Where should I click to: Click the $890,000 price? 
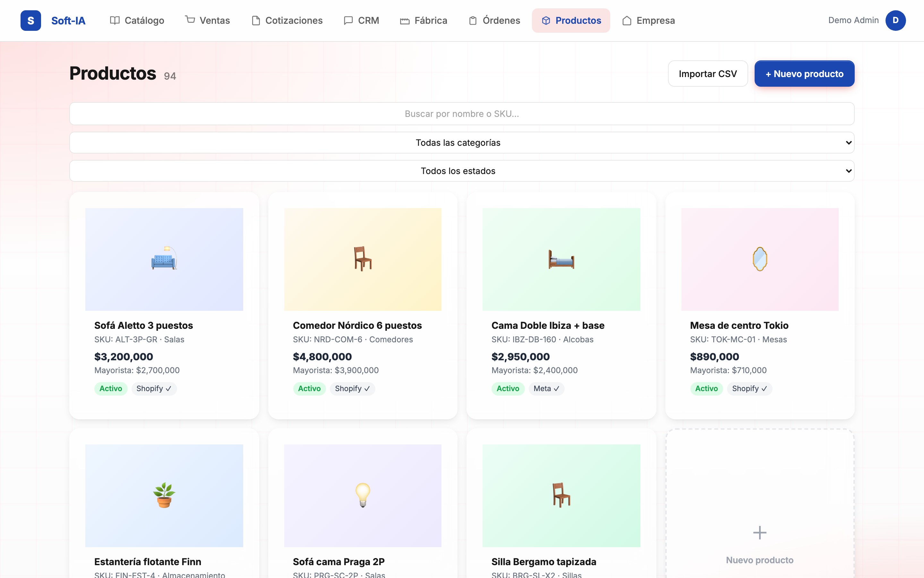(x=714, y=357)
